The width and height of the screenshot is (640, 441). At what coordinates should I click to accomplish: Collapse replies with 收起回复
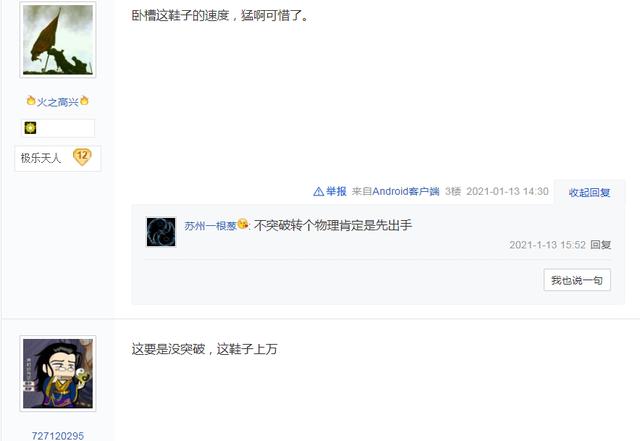pos(589,192)
